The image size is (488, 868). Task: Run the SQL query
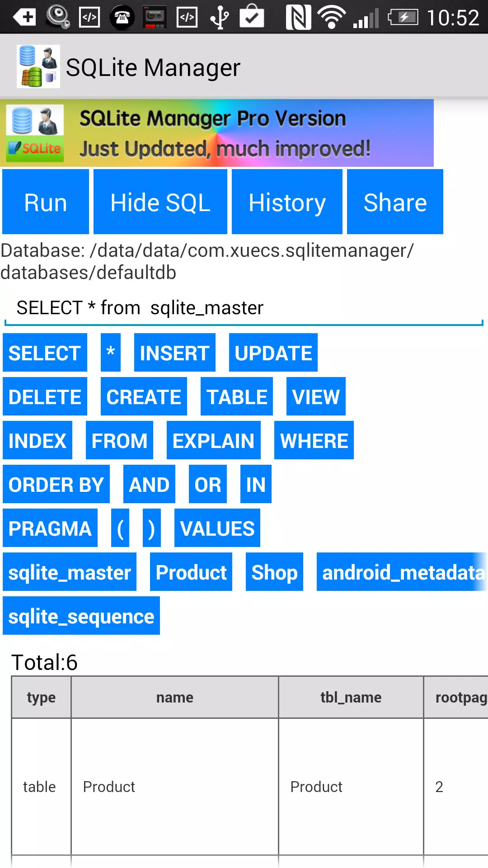[x=46, y=202]
